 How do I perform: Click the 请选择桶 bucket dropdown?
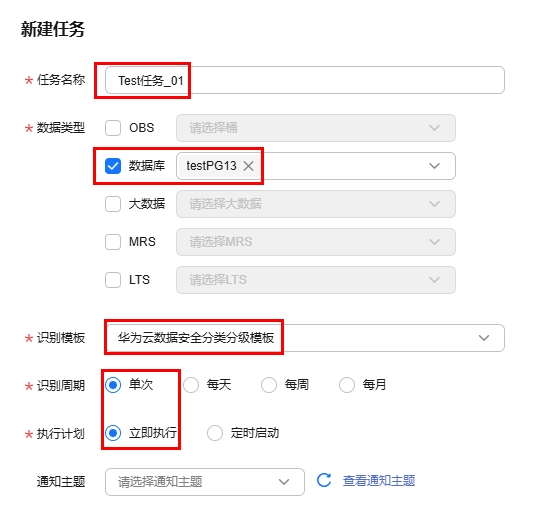(316, 128)
